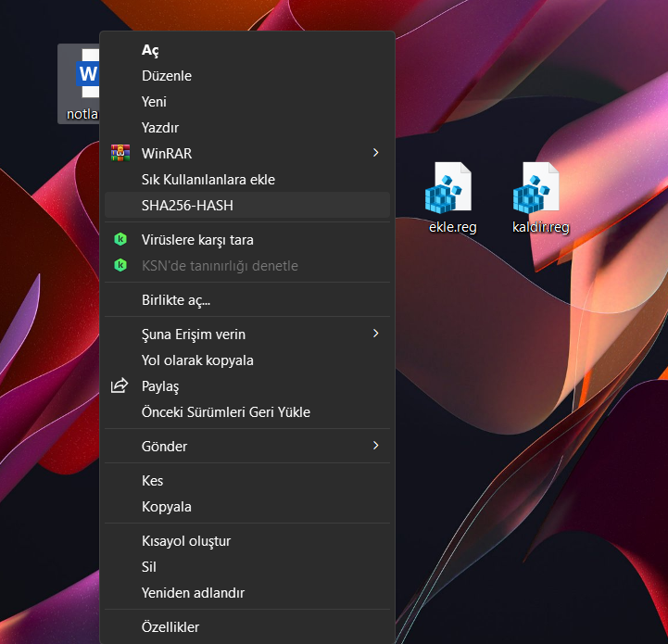668x644 pixels.
Task: Select Düzenle in the context menu
Action: (167, 76)
